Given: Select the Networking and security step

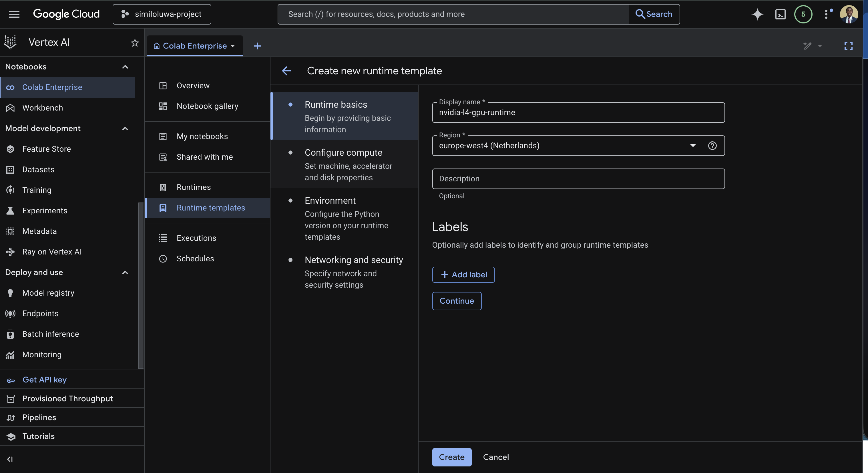Looking at the screenshot, I should (x=354, y=260).
